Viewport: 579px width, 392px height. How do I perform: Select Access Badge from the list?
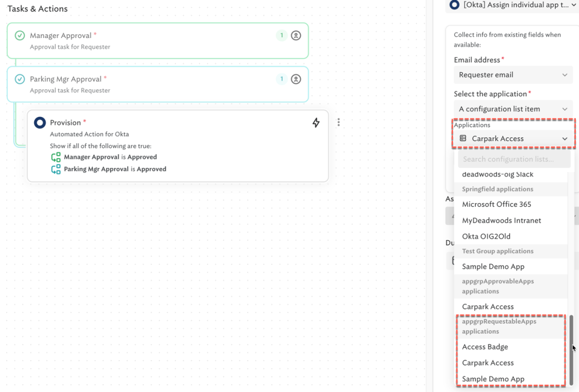(485, 347)
